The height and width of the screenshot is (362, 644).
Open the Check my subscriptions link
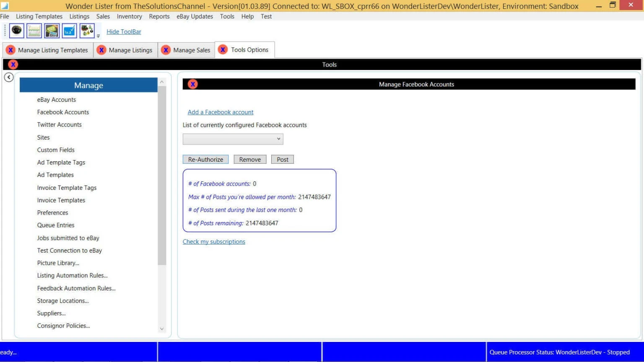(214, 242)
